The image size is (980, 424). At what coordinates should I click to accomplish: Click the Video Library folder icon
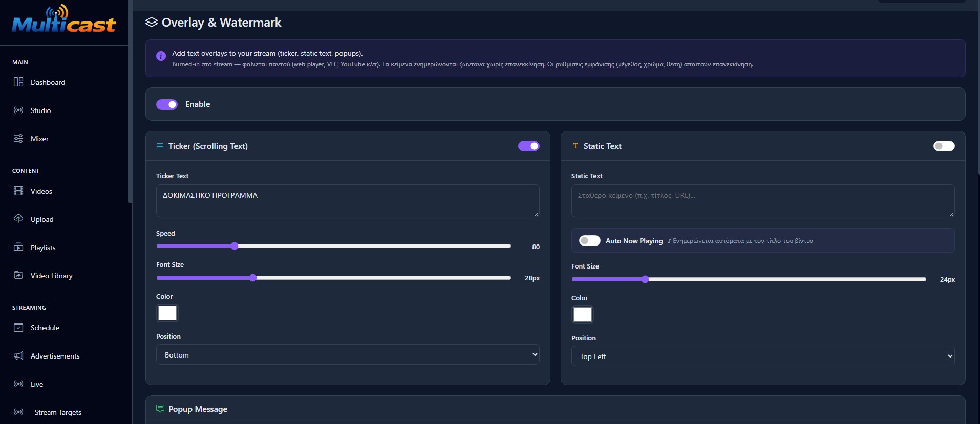(18, 275)
